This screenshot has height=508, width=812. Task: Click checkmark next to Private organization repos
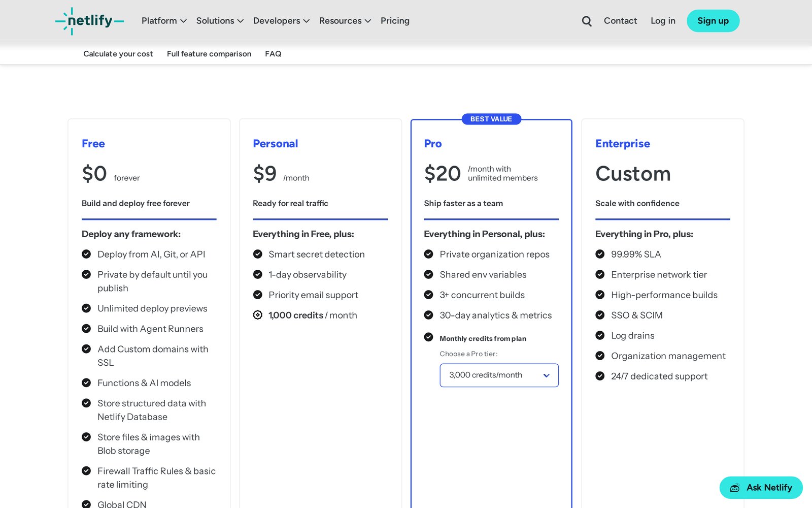429,254
